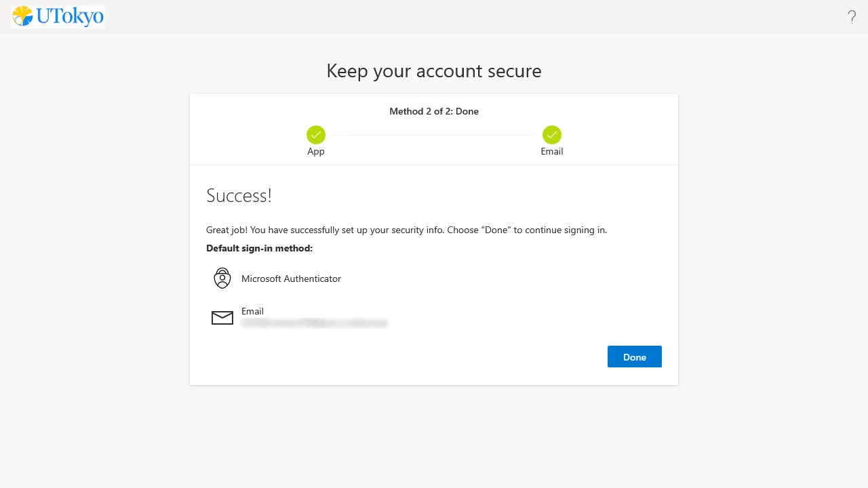Screen dimensions: 868x488
Task: Click the "Success!" heading
Action: [239, 196]
